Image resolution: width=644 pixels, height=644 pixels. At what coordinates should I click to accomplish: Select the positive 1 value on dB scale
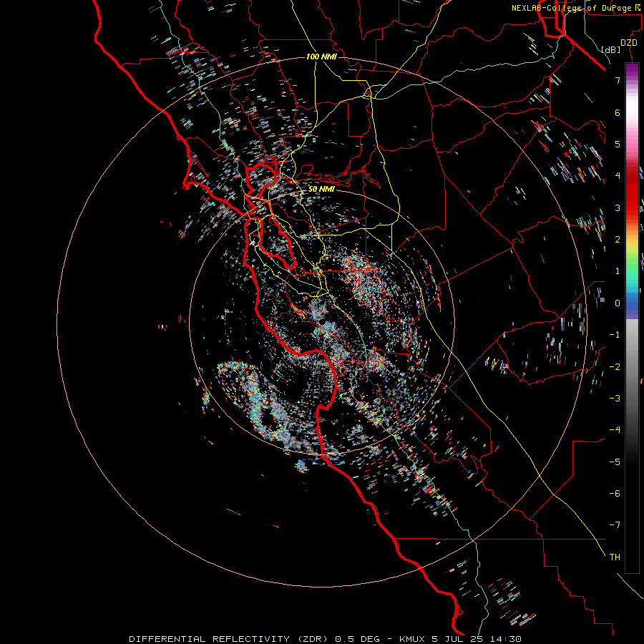(618, 271)
